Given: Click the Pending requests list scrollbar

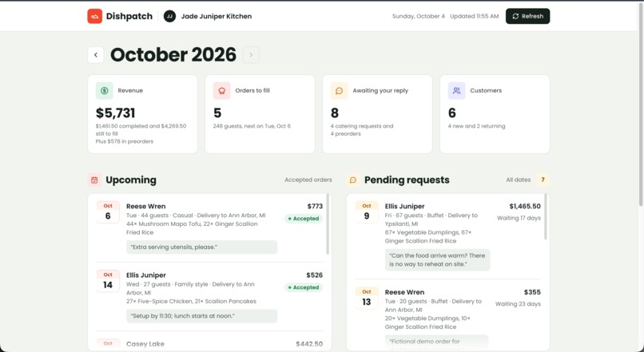Looking at the screenshot, I should [546, 216].
